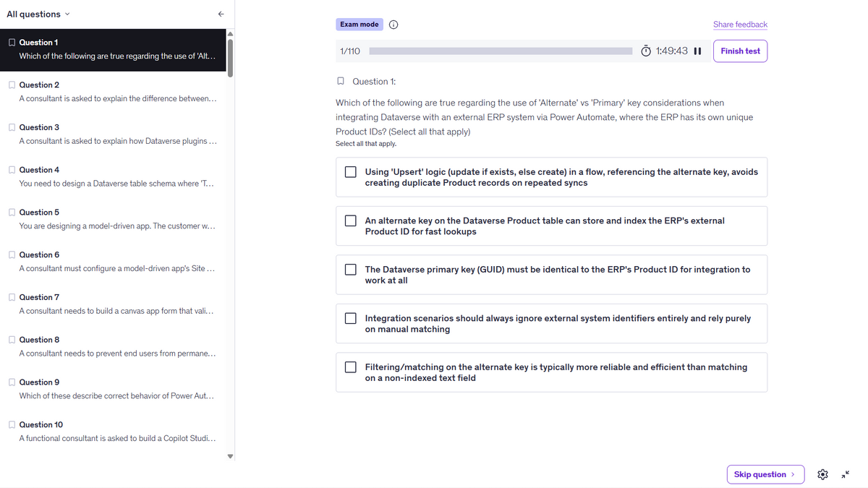The height and width of the screenshot is (488, 868).
Task: Click the exam progress bar
Action: (x=501, y=51)
